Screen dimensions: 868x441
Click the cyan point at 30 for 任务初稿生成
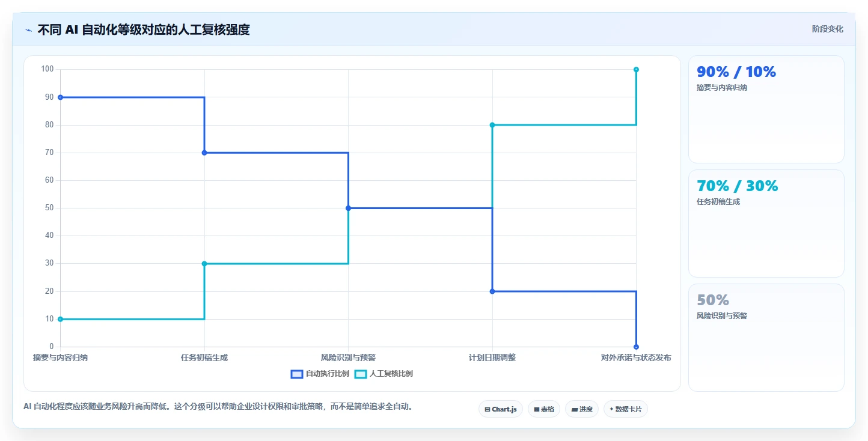(x=204, y=264)
